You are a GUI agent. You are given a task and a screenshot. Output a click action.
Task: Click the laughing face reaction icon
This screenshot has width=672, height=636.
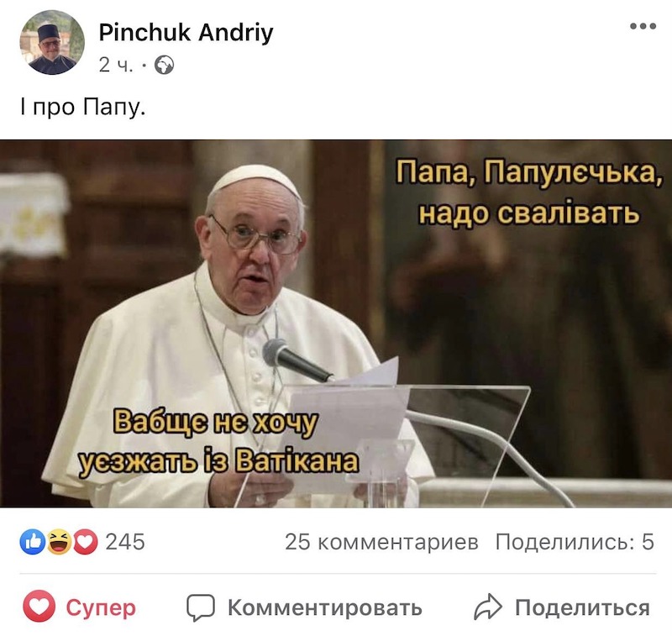(x=59, y=542)
